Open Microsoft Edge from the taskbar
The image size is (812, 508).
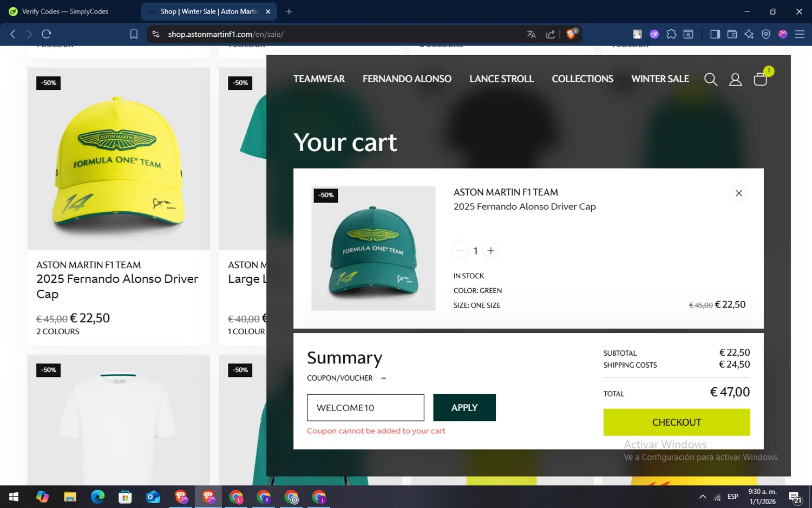tap(97, 497)
